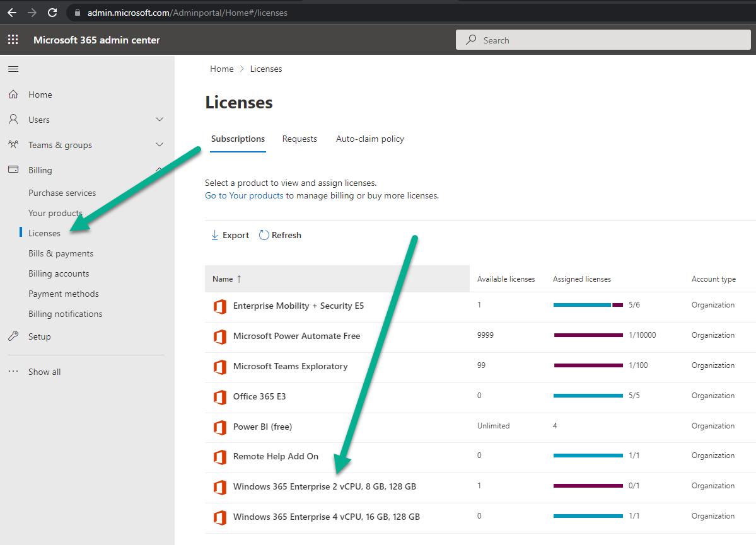Click the Available licenses column header

[506, 279]
